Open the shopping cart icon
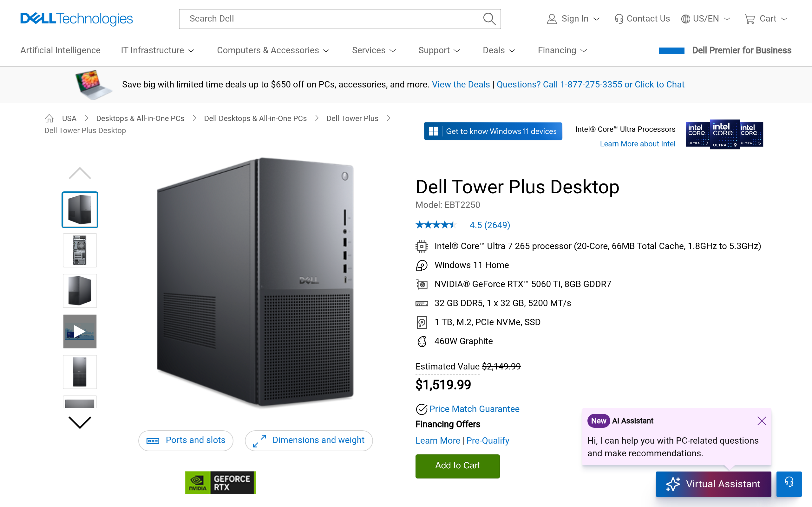812x507 pixels. click(x=749, y=19)
